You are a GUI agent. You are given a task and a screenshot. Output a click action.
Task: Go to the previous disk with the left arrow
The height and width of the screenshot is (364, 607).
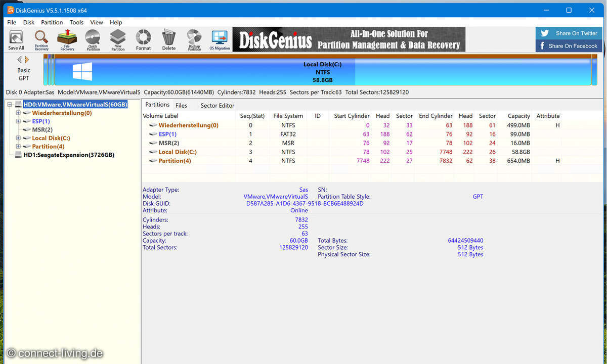coord(20,60)
